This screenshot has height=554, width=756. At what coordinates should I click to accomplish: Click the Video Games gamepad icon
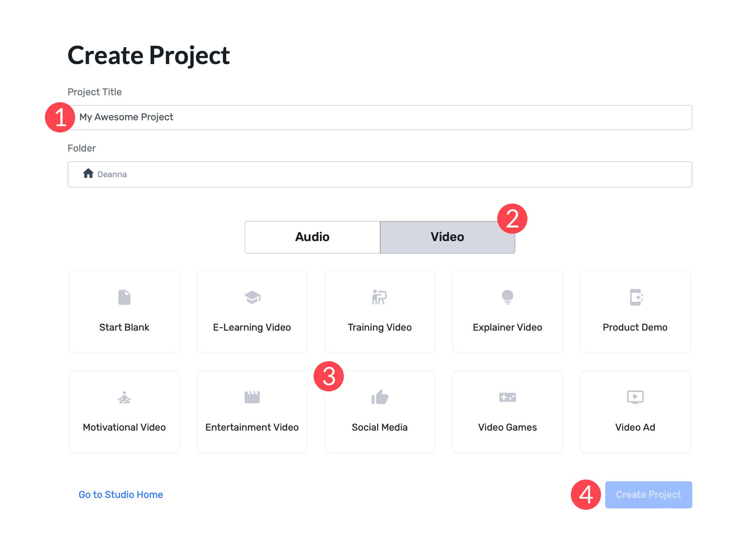pos(507,397)
